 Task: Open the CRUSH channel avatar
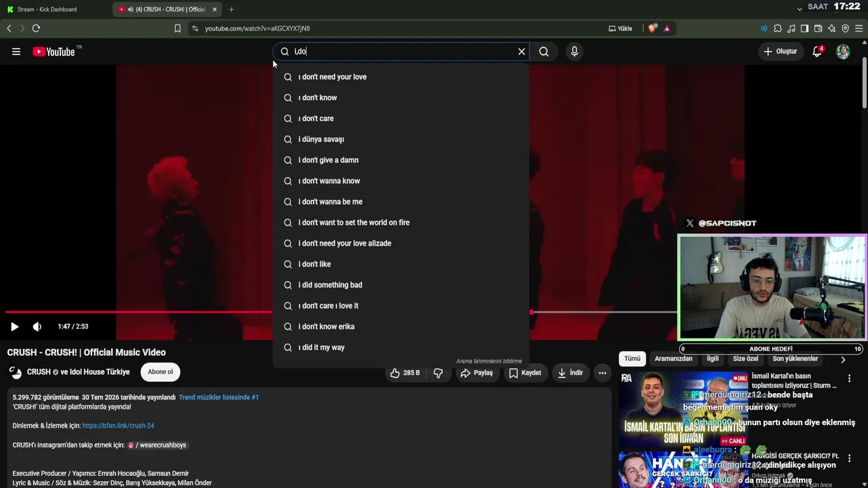[15, 372]
